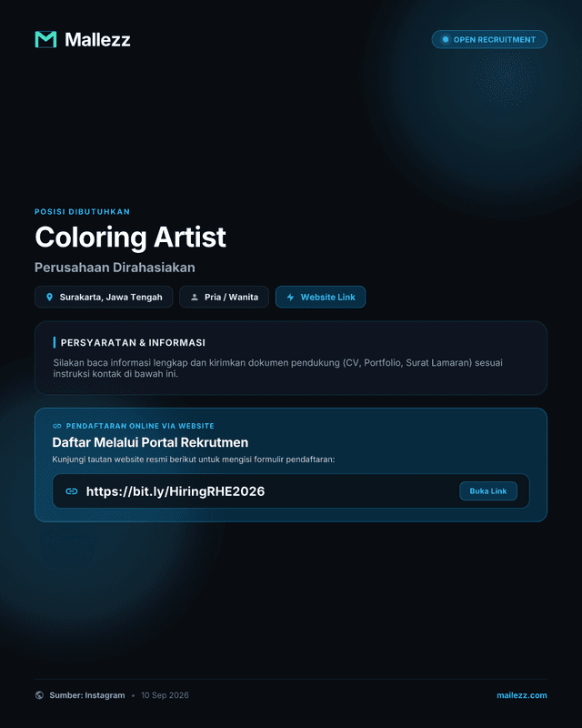Click the small link icon near PENDAFTARAN ONLINE

point(57,426)
